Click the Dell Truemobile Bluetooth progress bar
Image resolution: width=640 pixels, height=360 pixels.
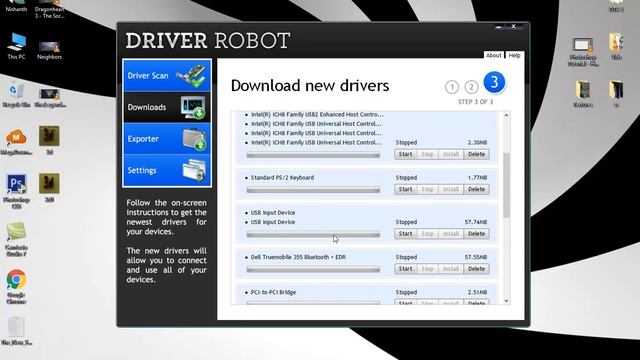pyautogui.click(x=313, y=269)
